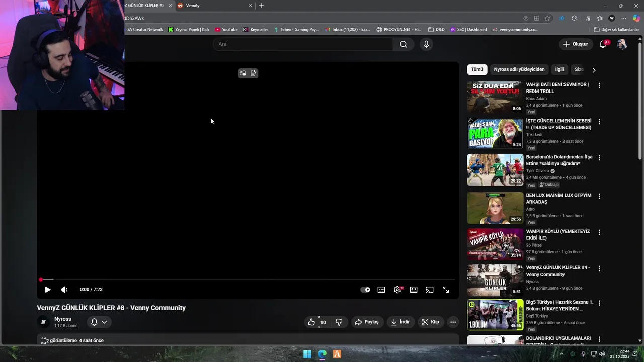This screenshot has width=644, height=362.
Task: Open the Windows Start button
Action: point(307,354)
